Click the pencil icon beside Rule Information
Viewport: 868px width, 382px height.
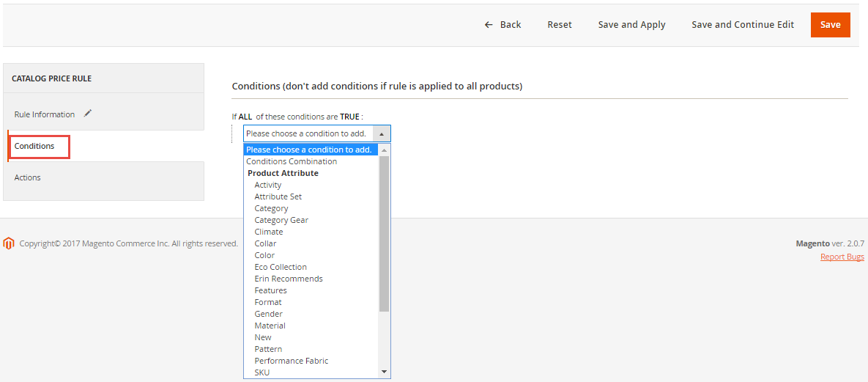(88, 114)
